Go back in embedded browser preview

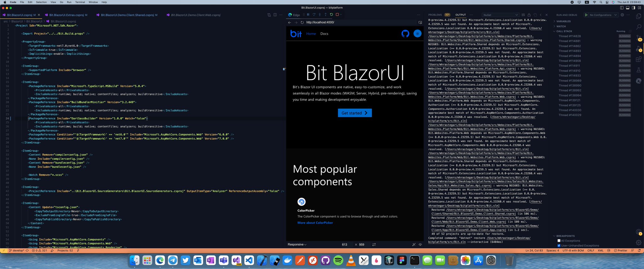pos(290,22)
